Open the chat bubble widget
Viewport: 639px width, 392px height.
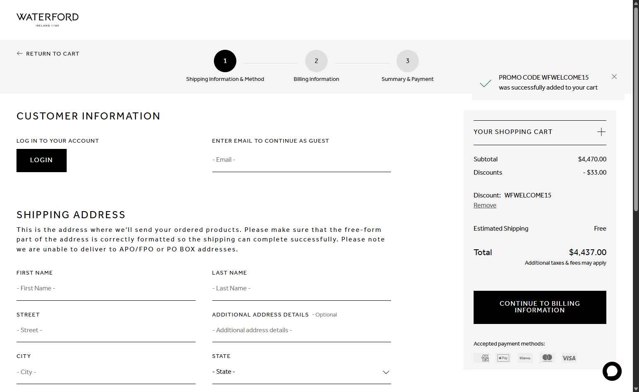coord(612,371)
